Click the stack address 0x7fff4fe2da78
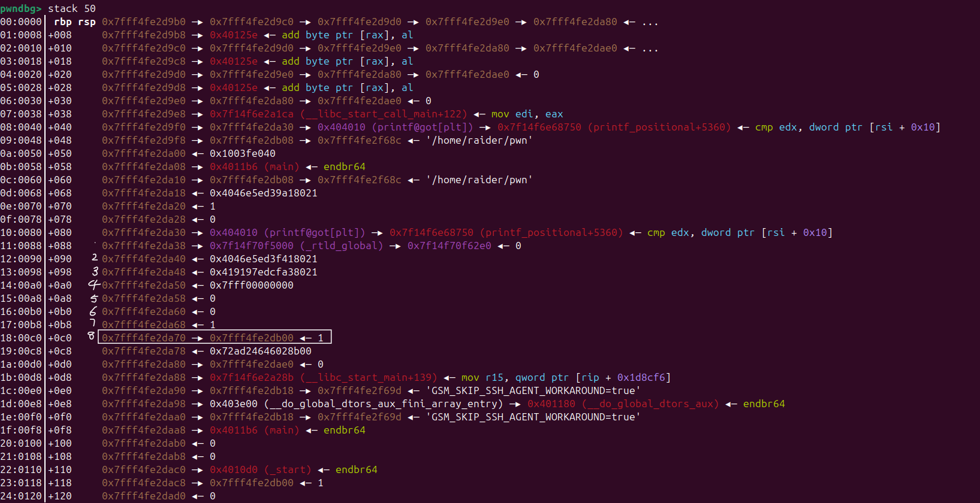 point(144,351)
